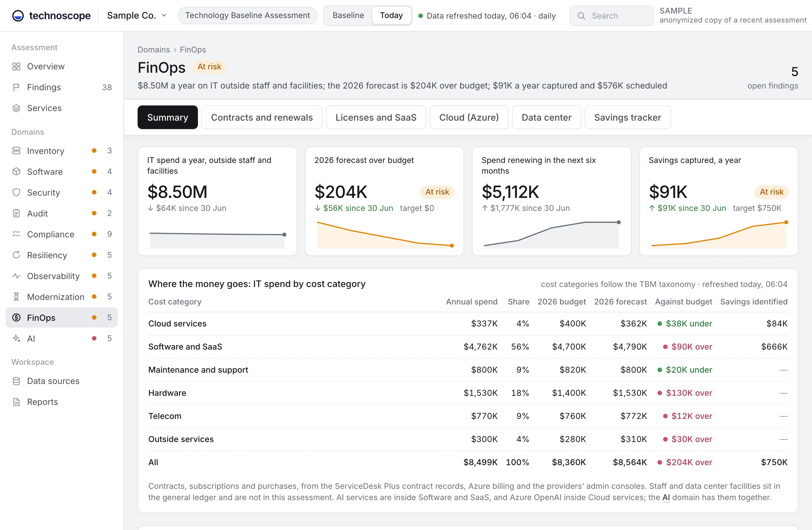Focus the Search input field
The image size is (812, 530).
tap(611, 16)
